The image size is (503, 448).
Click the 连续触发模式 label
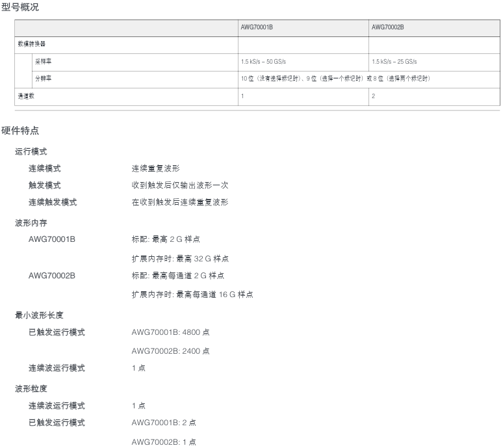[53, 202]
